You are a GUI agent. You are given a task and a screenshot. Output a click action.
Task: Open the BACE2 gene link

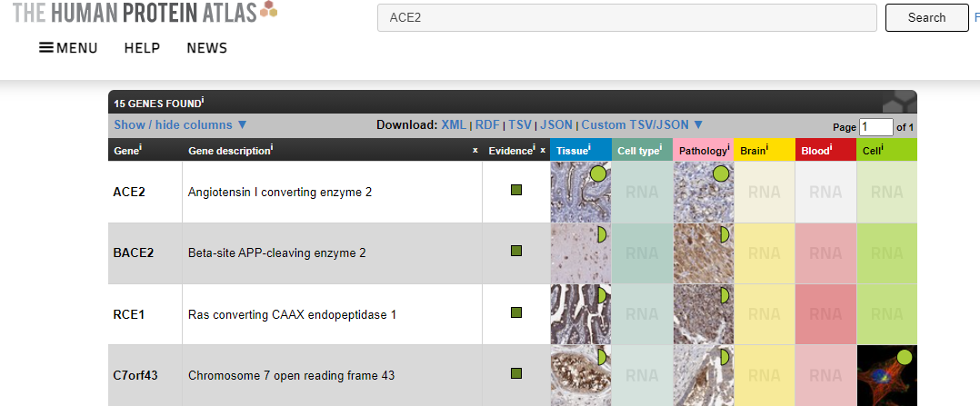[133, 253]
